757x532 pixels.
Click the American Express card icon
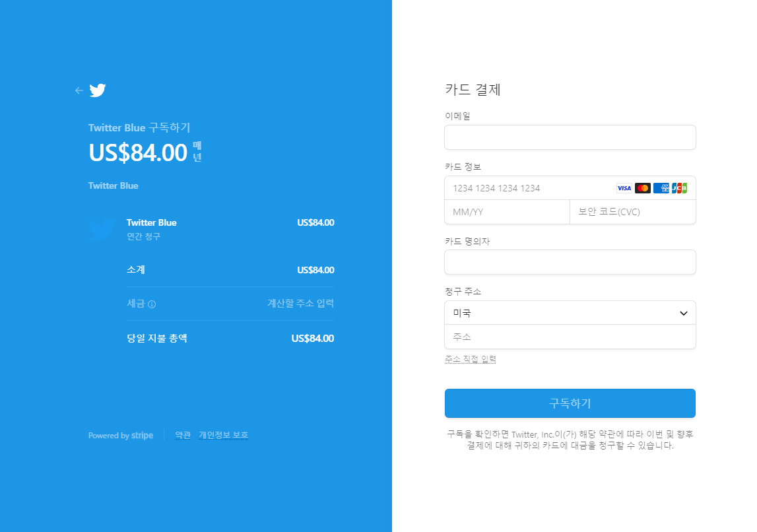coord(661,188)
